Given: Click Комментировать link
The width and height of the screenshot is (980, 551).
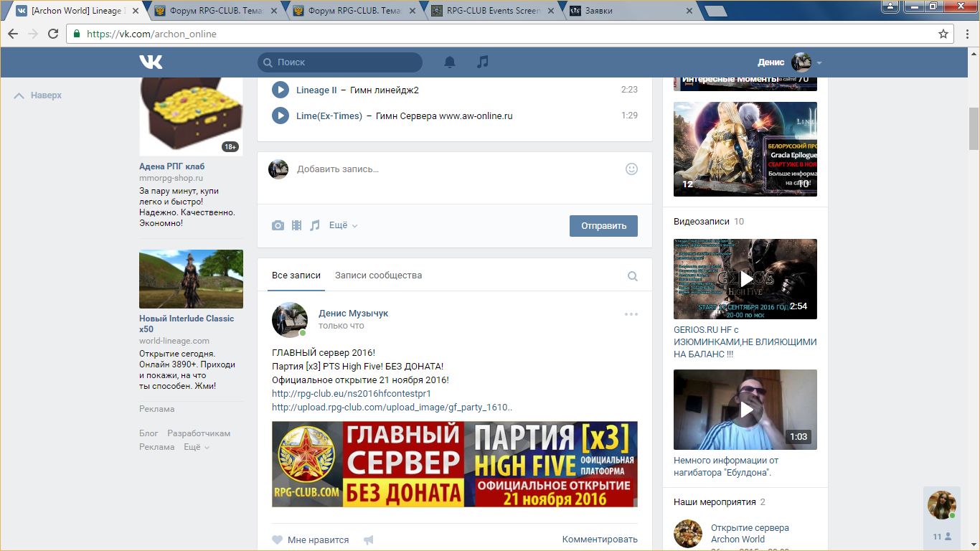Looking at the screenshot, I should pyautogui.click(x=600, y=540).
